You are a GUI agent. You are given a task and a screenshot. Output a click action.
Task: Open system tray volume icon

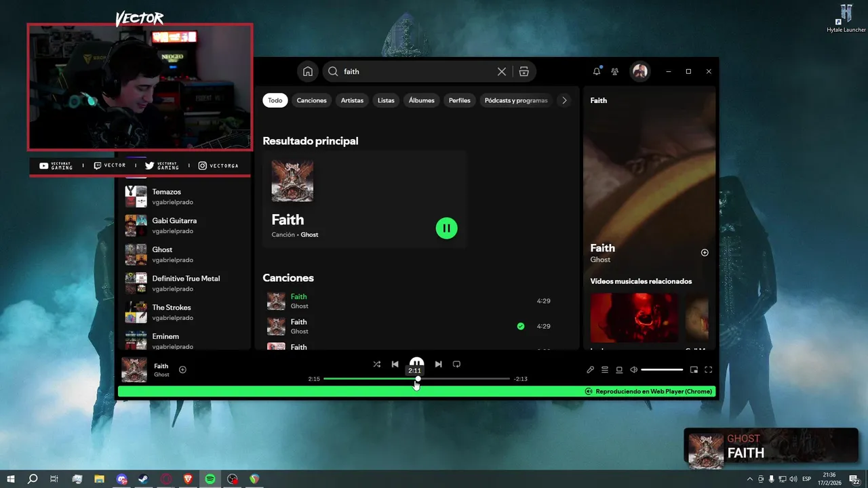793,479
